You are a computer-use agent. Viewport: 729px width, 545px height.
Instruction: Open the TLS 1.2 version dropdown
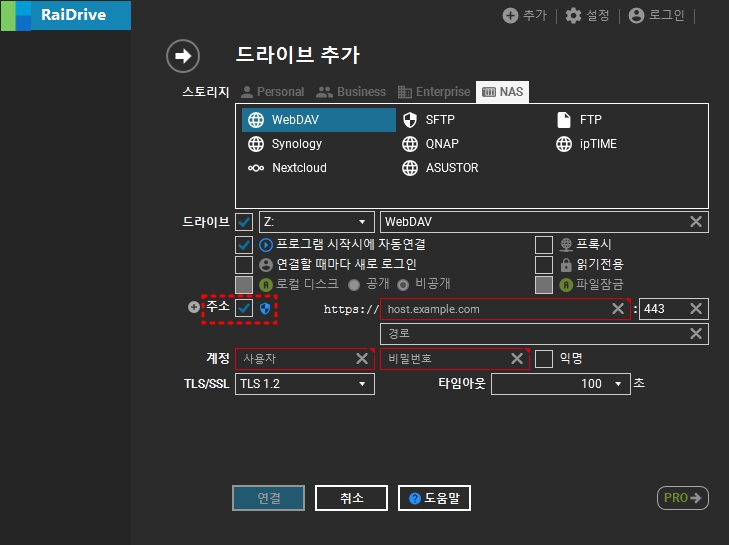305,384
